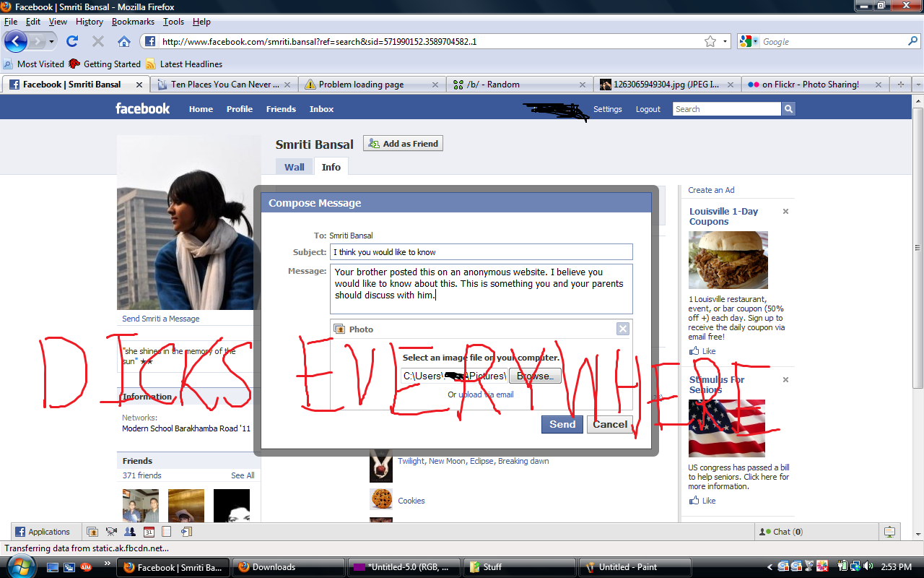Reload the current page
The height and width of the screenshot is (578, 924).
point(72,41)
